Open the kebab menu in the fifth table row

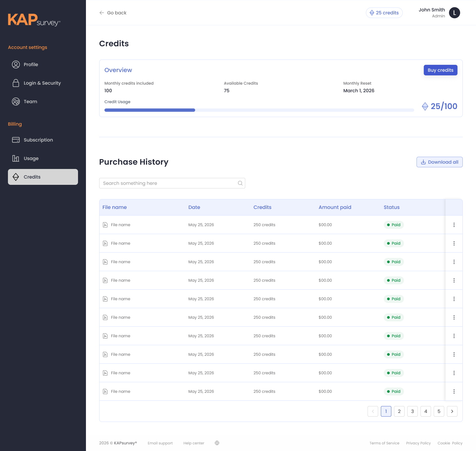coord(454,299)
